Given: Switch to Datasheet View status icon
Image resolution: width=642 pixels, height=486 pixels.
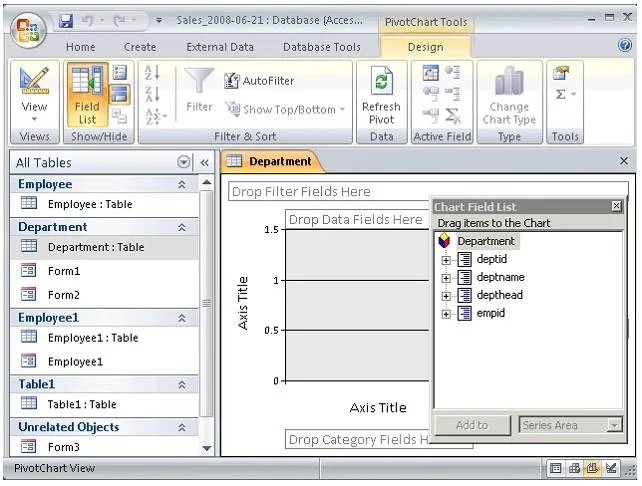Looking at the screenshot, I should 556,468.
